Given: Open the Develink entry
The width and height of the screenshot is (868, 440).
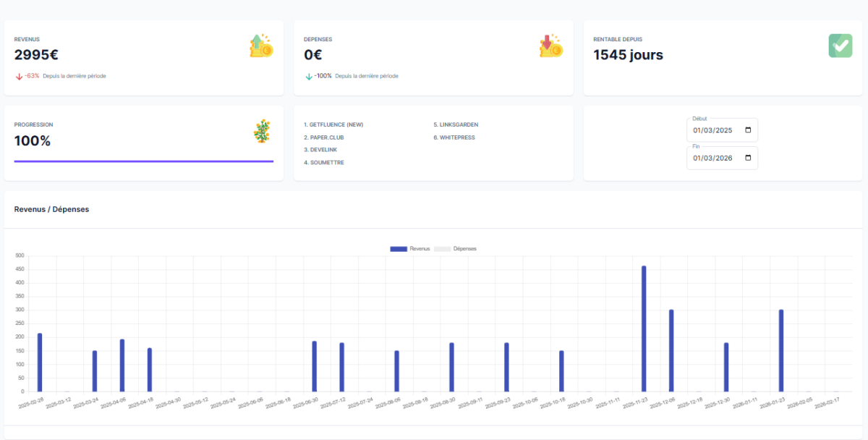Looking at the screenshot, I should point(320,150).
